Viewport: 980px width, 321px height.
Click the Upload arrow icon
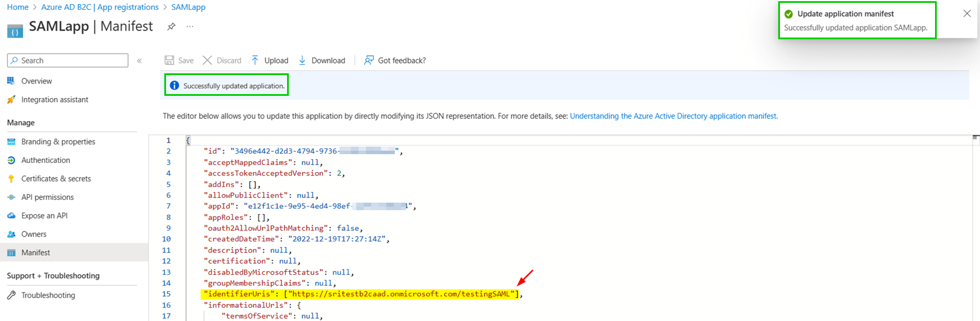[x=255, y=61]
